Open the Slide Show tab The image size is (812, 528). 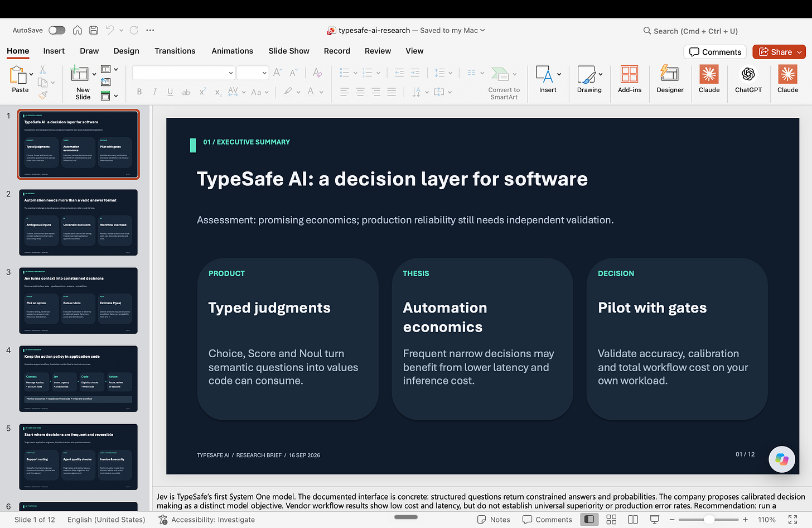coord(289,51)
